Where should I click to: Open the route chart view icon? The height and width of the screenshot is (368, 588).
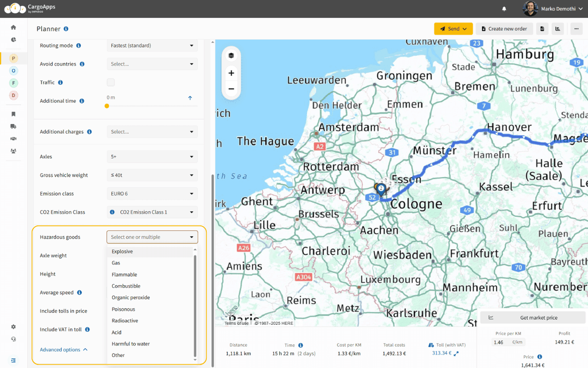pos(558,29)
